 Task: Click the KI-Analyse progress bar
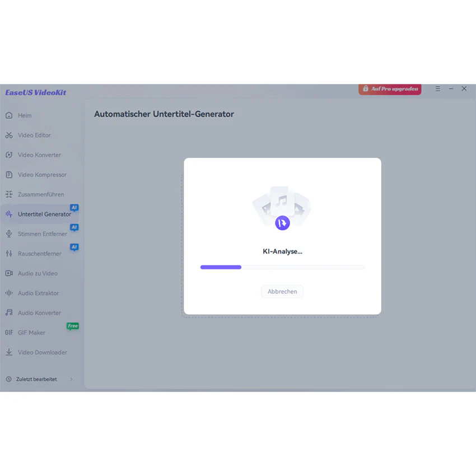click(282, 267)
